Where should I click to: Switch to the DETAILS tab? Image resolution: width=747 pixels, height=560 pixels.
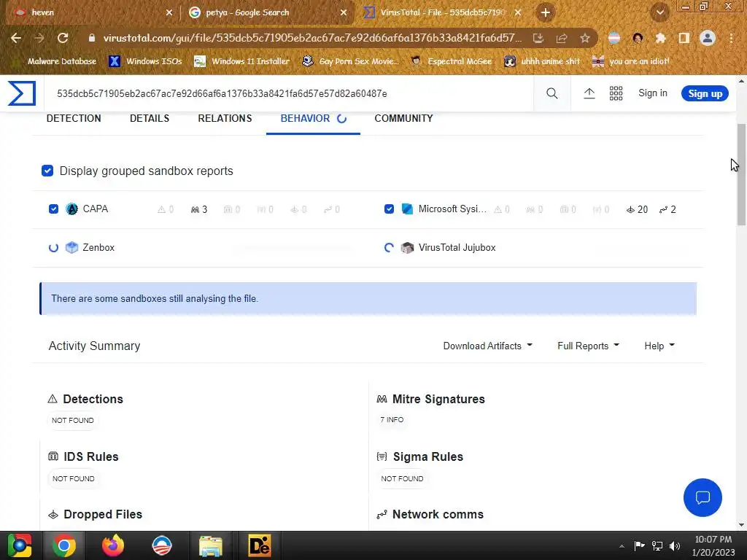(150, 118)
